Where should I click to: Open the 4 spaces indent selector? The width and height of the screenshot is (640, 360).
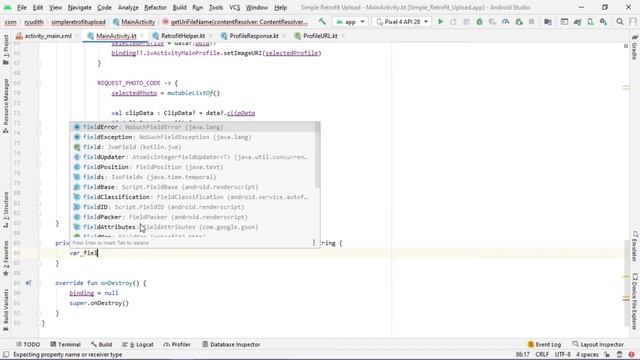click(x=587, y=354)
